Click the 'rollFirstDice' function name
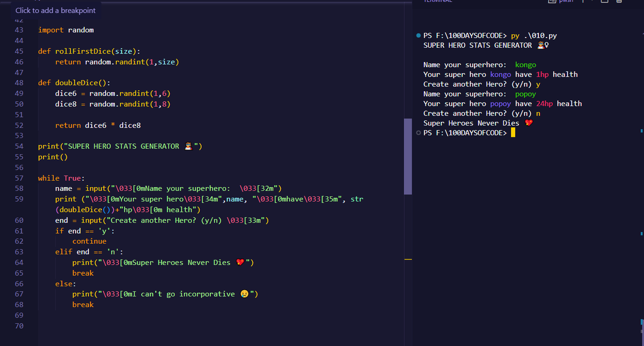Image resolution: width=644 pixels, height=346 pixels. (83, 51)
